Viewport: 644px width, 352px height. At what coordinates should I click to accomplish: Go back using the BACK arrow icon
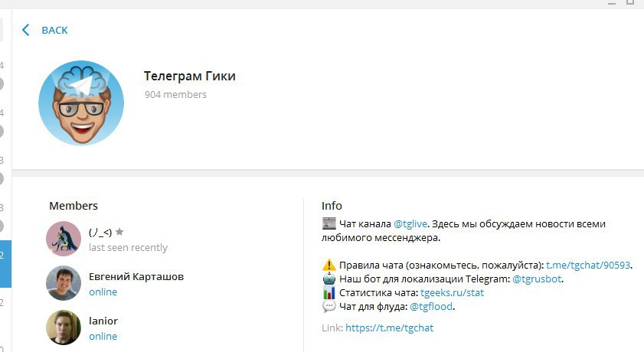25,30
